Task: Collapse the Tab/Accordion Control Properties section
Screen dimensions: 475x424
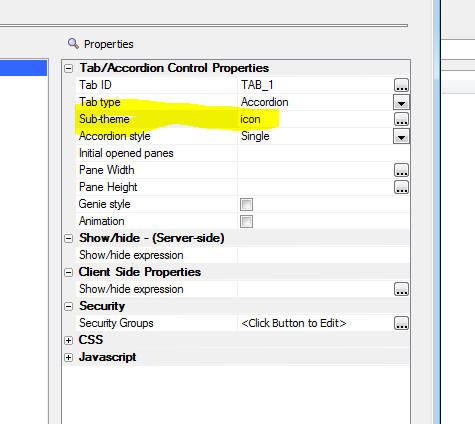Action: [68, 68]
